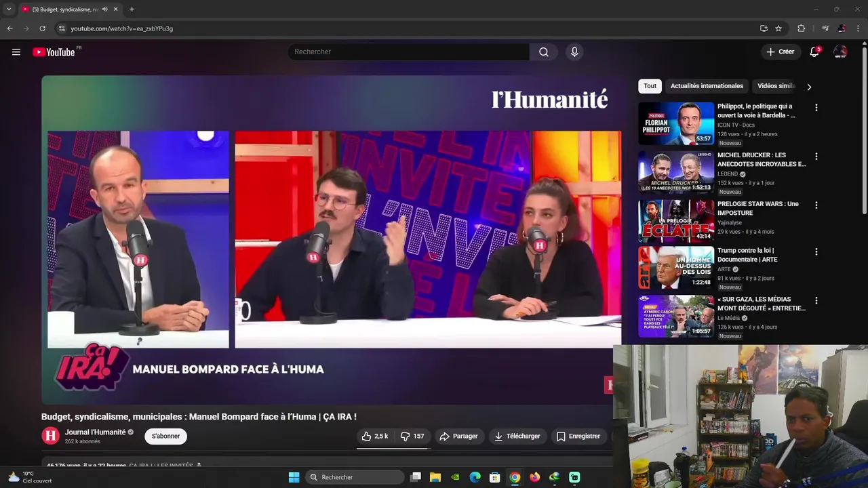Open the weather widget Ciel couvert
Screen dimensions: 868x488
click(x=29, y=477)
